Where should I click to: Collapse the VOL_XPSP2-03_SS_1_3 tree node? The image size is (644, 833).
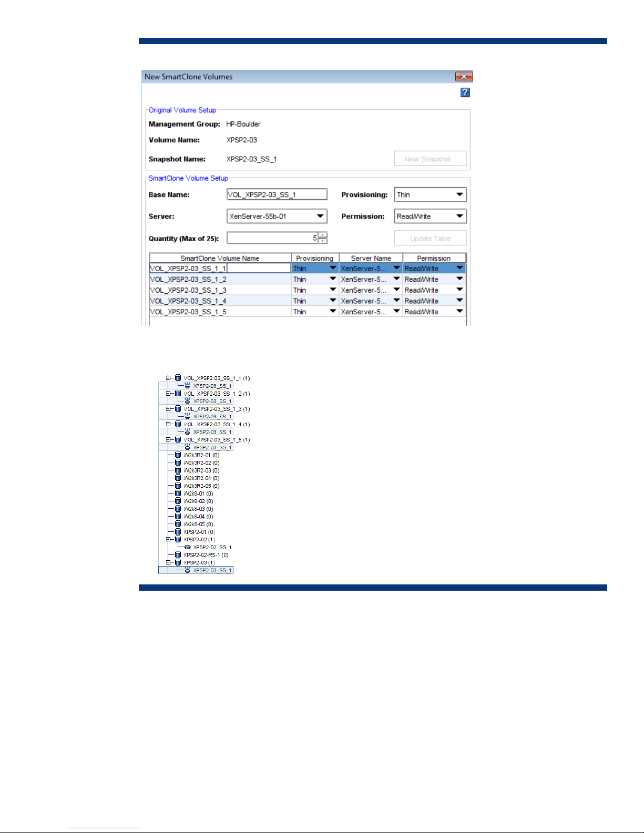click(x=169, y=408)
